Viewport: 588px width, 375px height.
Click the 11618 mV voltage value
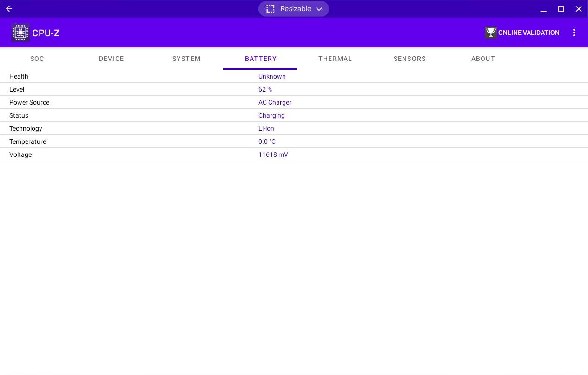click(273, 154)
